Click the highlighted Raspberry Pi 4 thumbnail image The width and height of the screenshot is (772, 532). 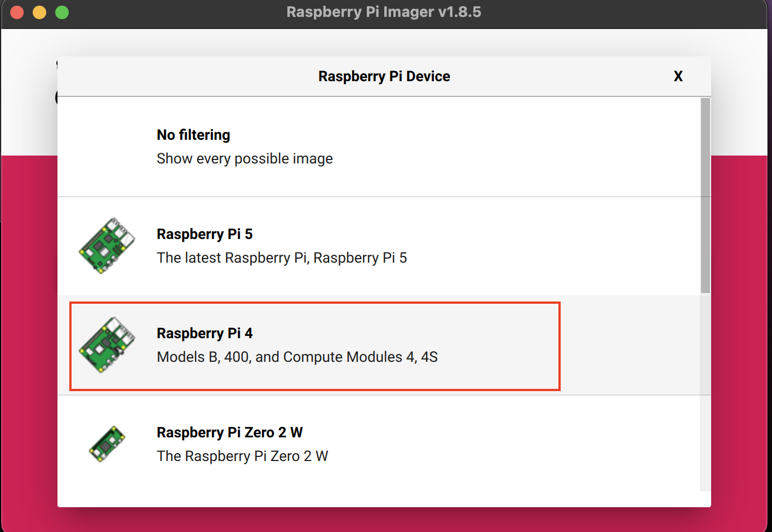(x=108, y=344)
